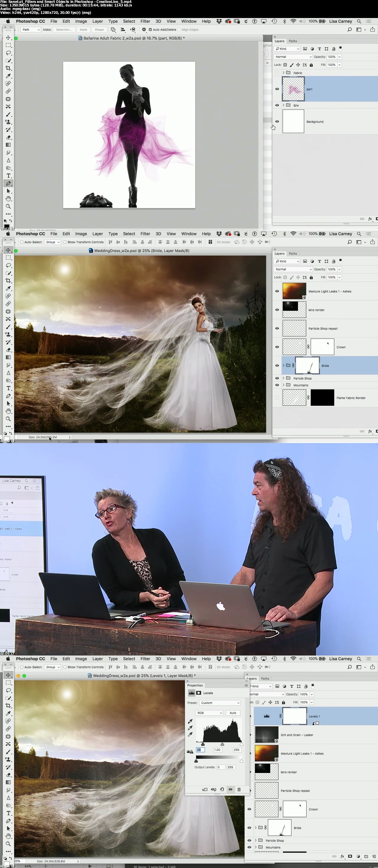378x868 pixels.
Task: Click the 'Selection...' button in options bar
Action: (64, 30)
